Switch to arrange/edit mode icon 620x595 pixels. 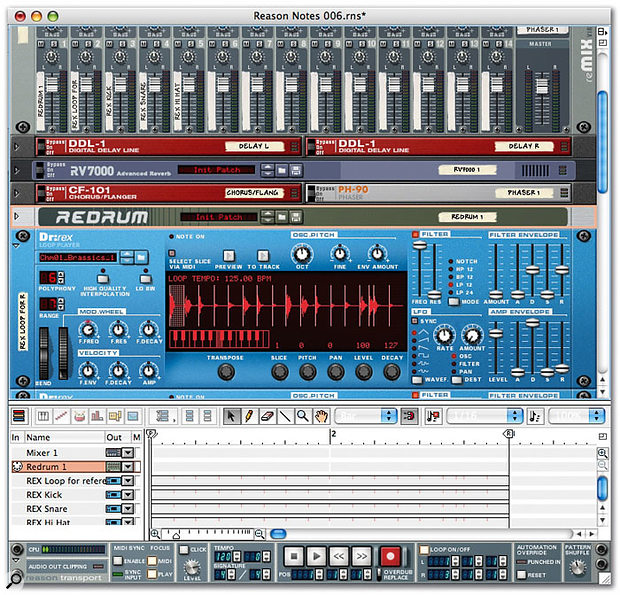point(19,416)
